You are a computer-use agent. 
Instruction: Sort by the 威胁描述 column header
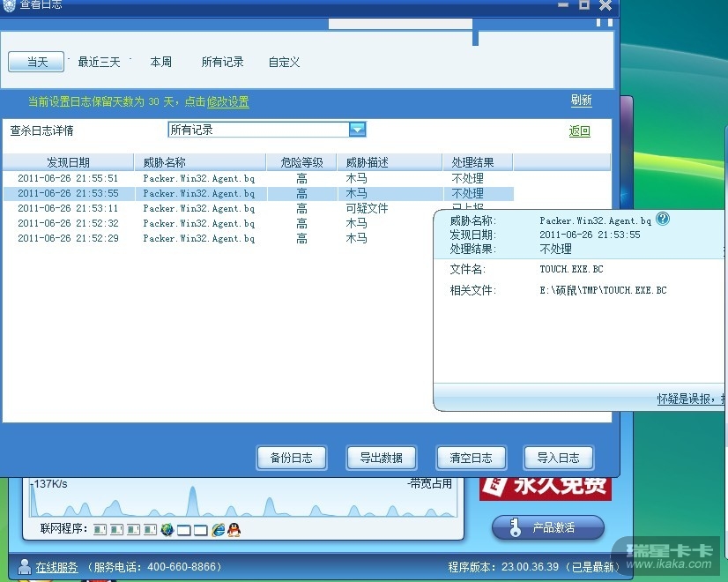390,162
